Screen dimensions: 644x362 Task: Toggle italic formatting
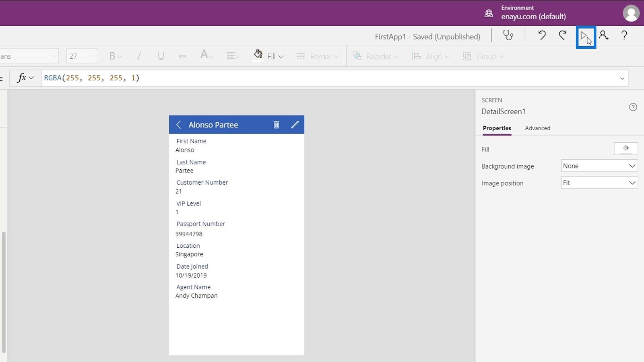[x=139, y=56]
